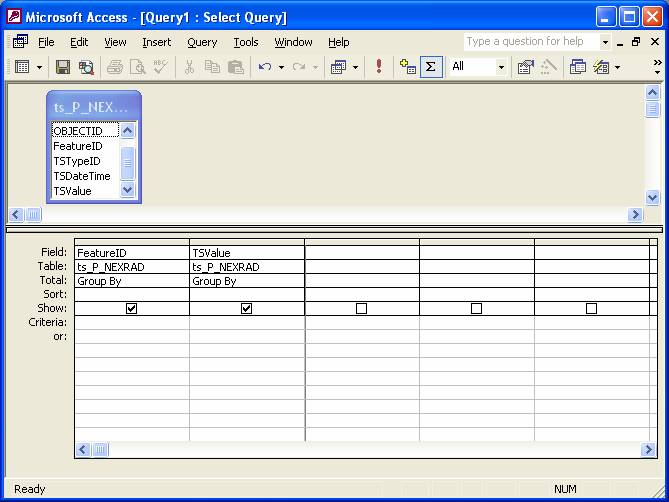Image resolution: width=669 pixels, height=502 pixels.
Task: Open the Database Window icon
Action: (x=577, y=67)
